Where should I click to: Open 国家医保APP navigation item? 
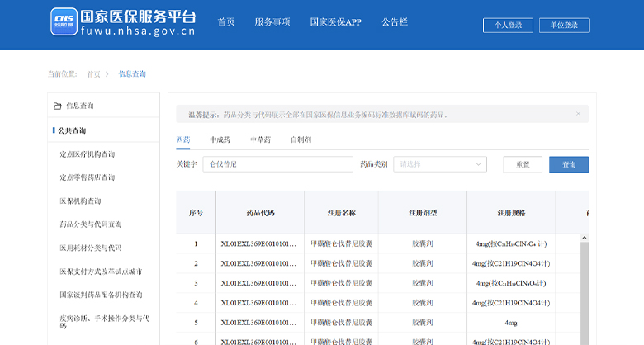[335, 22]
